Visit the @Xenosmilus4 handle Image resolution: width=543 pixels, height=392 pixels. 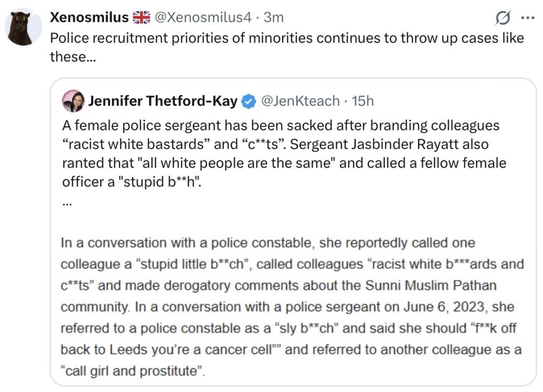click(x=203, y=18)
